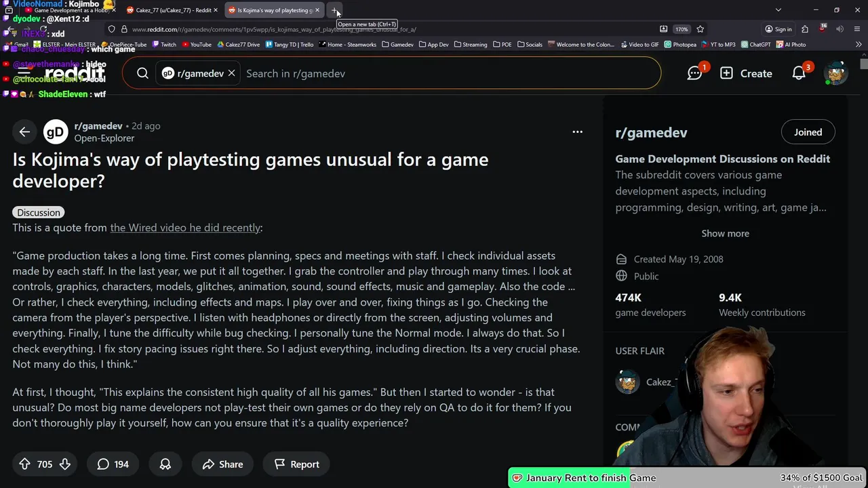Open Reddit chat with 1 notification
Viewport: 868px width, 488px height.
coord(695,73)
